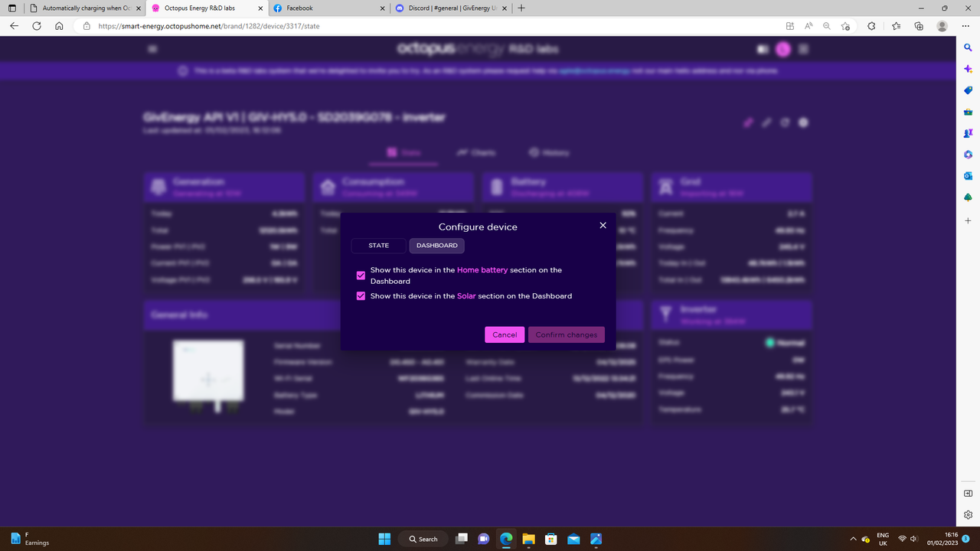This screenshot has width=980, height=551.
Task: Open the Home battery link
Action: (482, 270)
